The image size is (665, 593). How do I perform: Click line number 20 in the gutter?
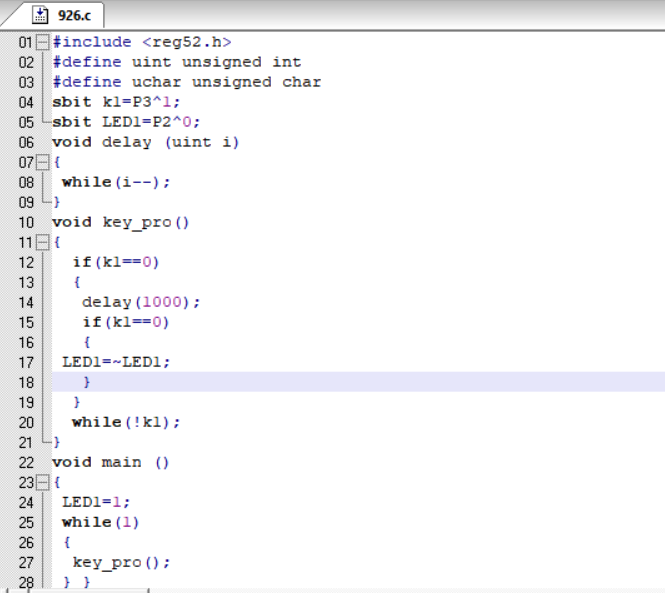point(26,423)
